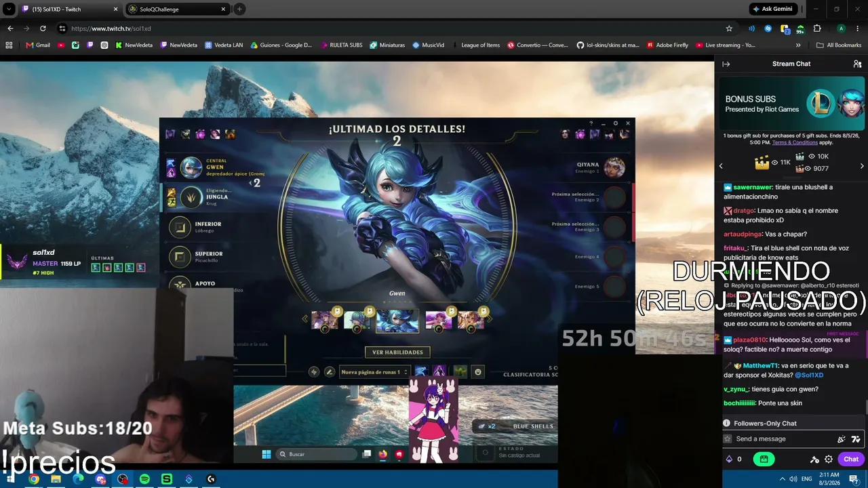868x488 pixels.
Task: Go back to the previous page
Action: (x=10, y=28)
